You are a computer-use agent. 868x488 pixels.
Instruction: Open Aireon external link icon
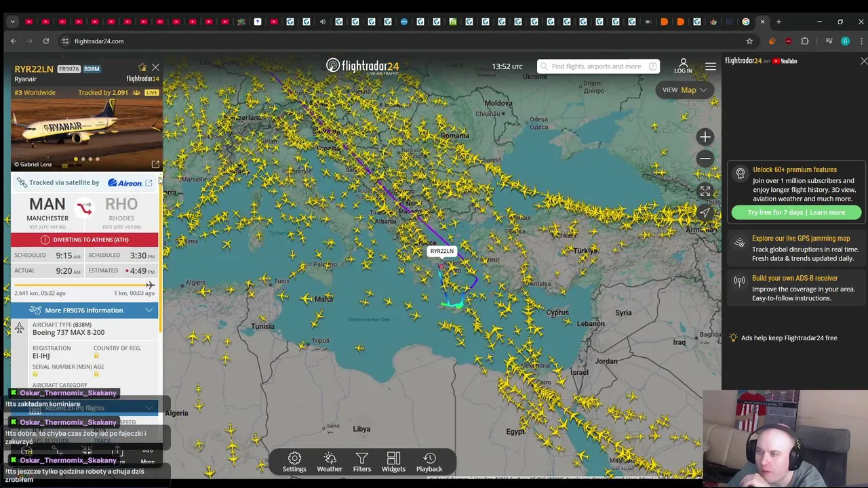click(149, 183)
